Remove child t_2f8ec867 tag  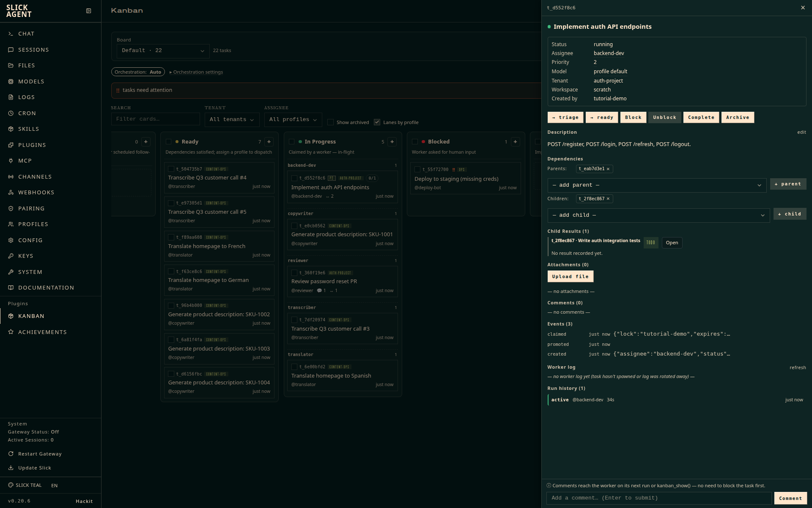coord(608,199)
